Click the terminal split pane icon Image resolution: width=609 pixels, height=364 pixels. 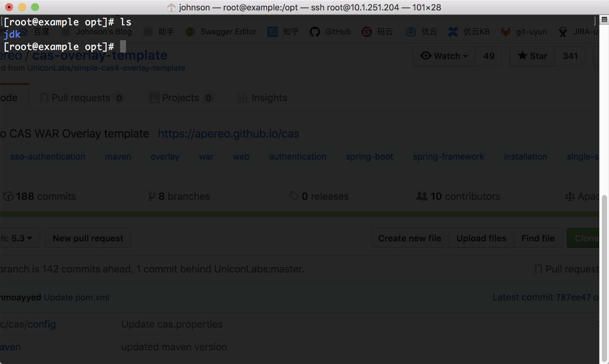(604, 20)
